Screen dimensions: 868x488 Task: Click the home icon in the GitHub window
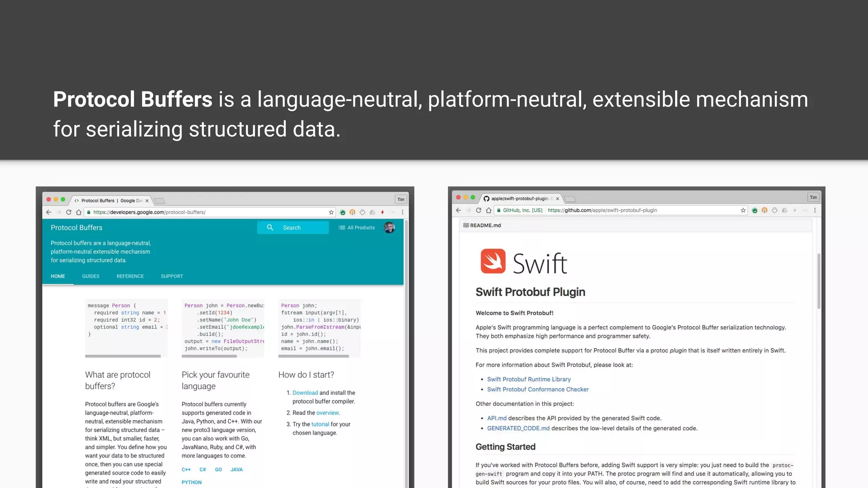click(x=489, y=210)
